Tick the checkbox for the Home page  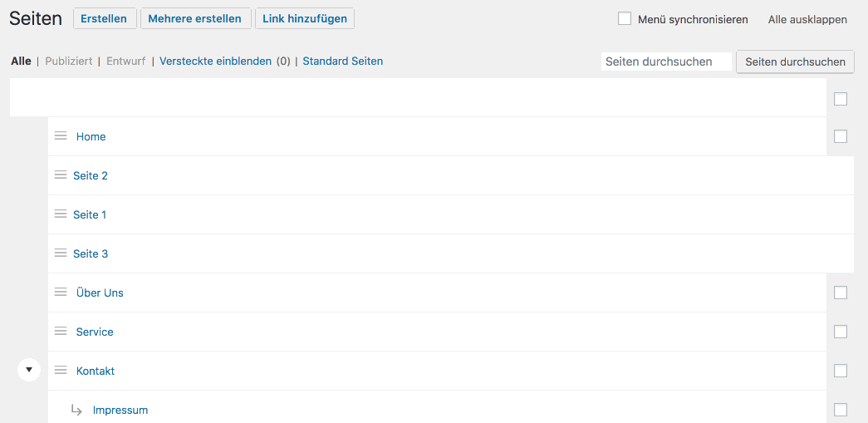841,136
